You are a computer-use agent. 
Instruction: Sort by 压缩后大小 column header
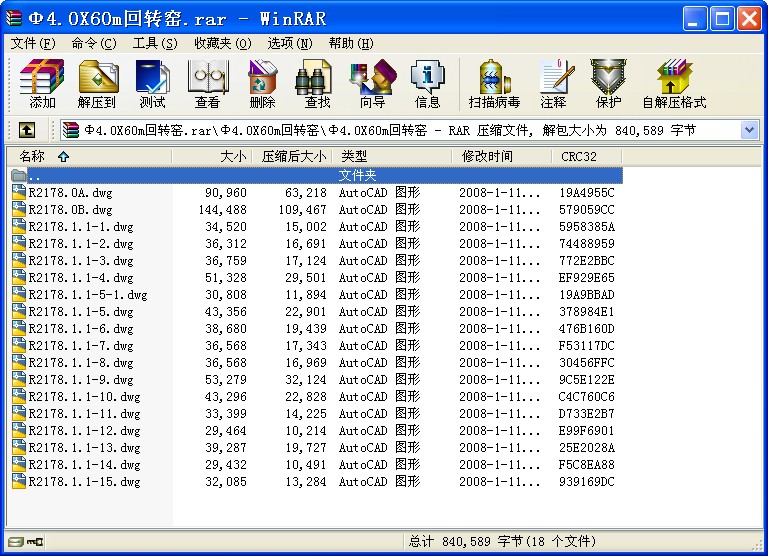coord(291,156)
